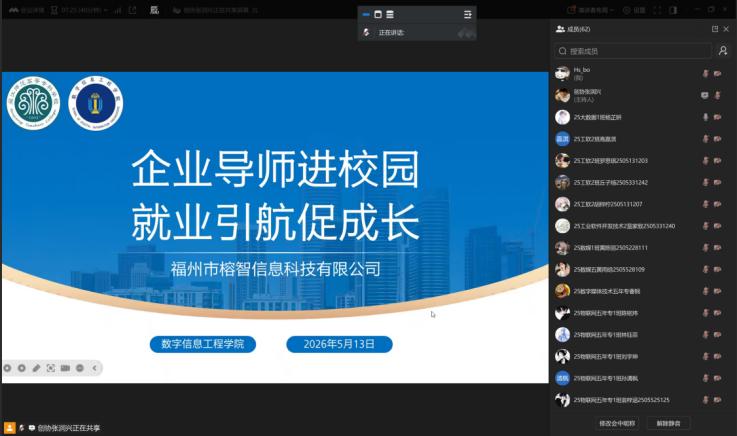Toggle microphone for member ending 2505525125

coord(705,400)
